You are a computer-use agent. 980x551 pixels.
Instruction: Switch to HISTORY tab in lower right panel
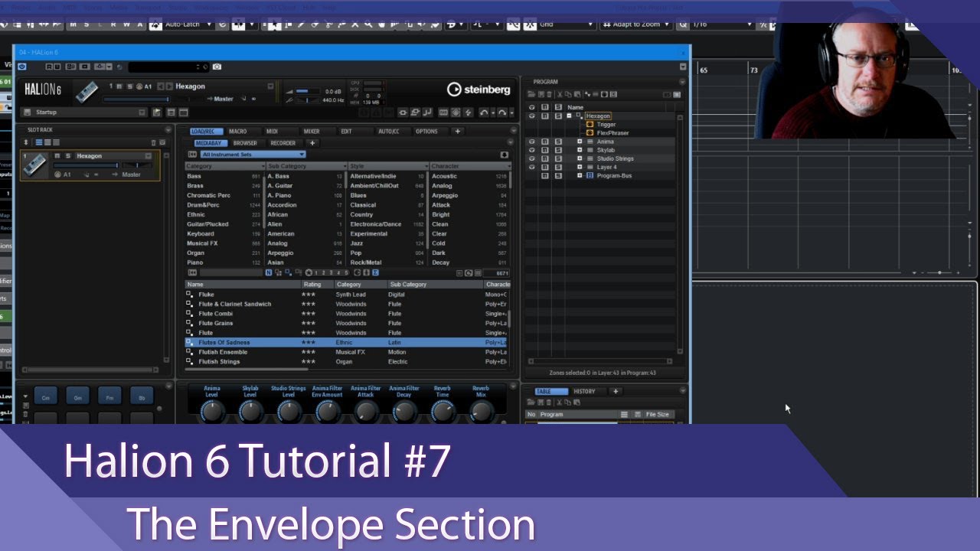click(584, 392)
